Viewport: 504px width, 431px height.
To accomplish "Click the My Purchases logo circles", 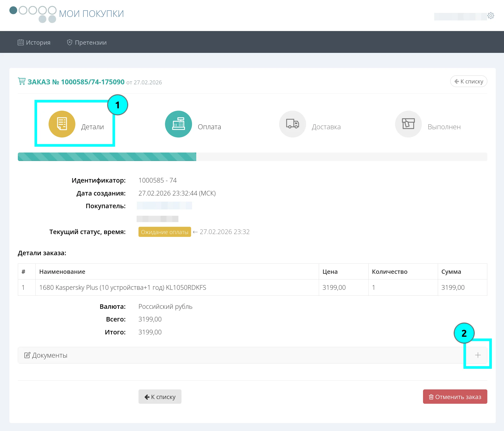I will click(33, 14).
